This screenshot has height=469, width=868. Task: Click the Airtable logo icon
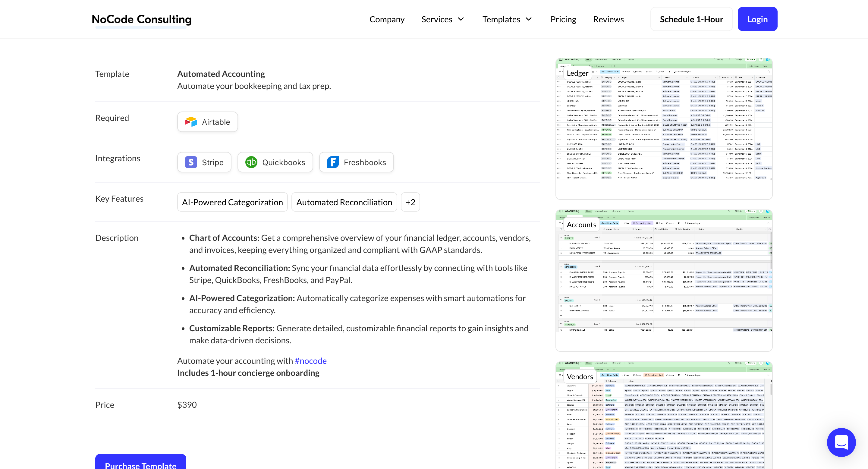tap(191, 122)
